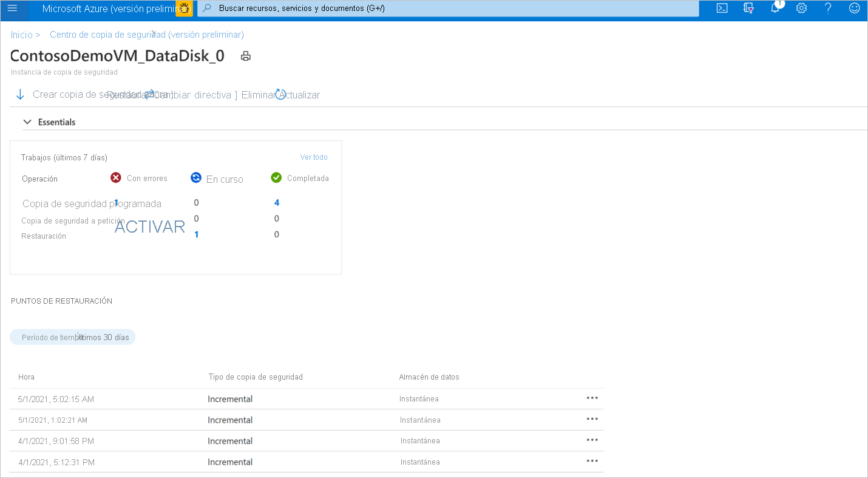Click the refresh icon beside Actualizar
868x478 pixels.
pyautogui.click(x=280, y=94)
